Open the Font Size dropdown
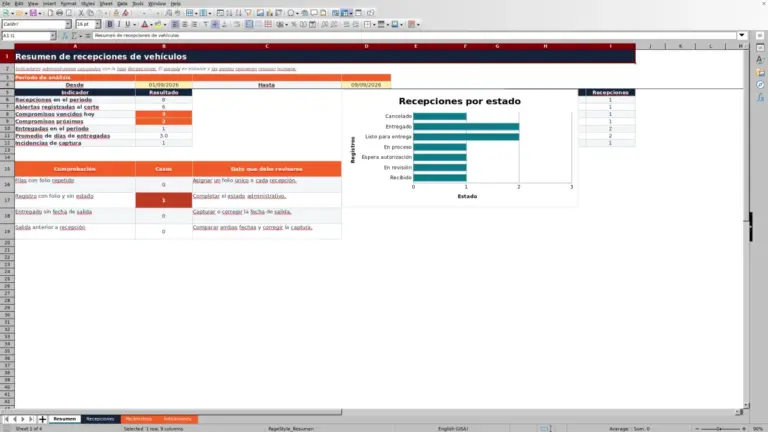768x432 pixels. [97, 24]
